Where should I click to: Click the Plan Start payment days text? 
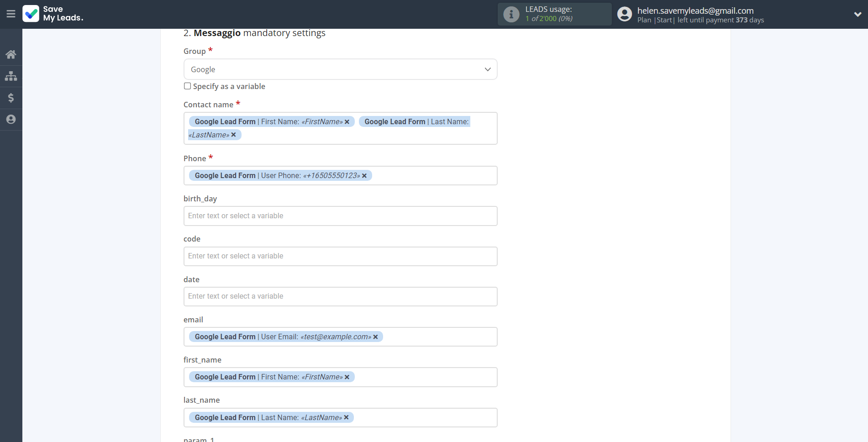click(700, 20)
